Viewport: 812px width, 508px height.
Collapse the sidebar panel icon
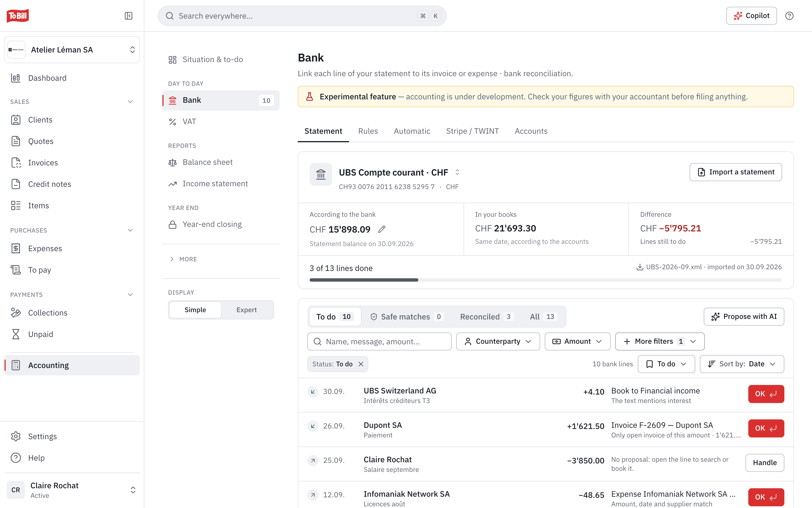tap(129, 16)
